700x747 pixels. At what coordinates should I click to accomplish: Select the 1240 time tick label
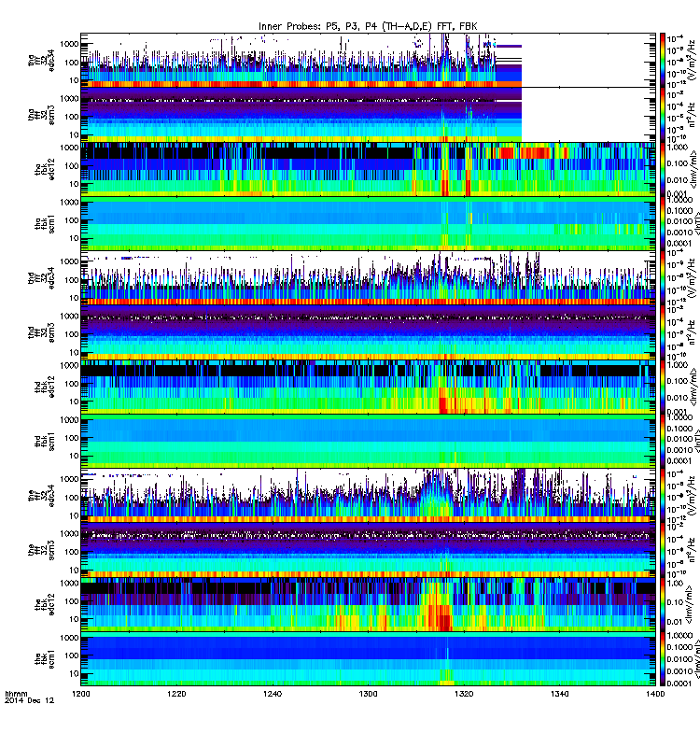point(273,694)
